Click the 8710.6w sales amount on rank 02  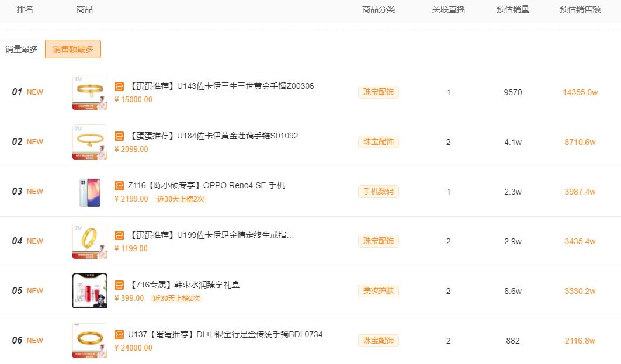pyautogui.click(x=580, y=142)
